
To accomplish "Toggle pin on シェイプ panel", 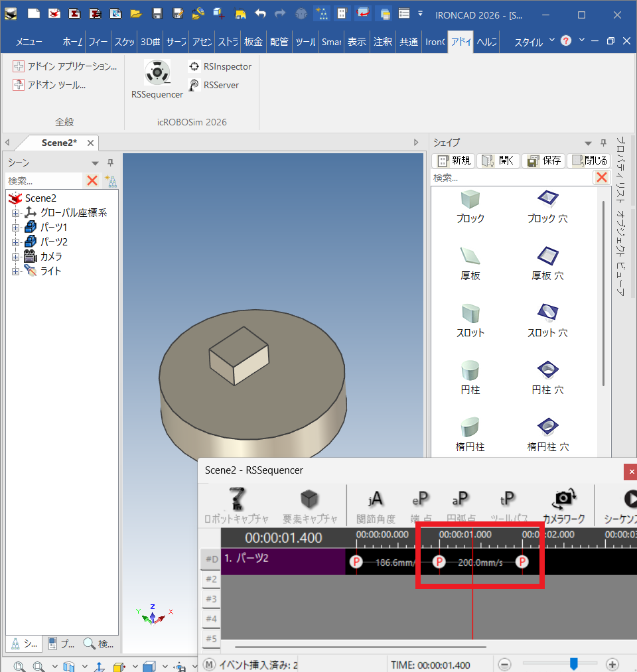I will coord(604,143).
